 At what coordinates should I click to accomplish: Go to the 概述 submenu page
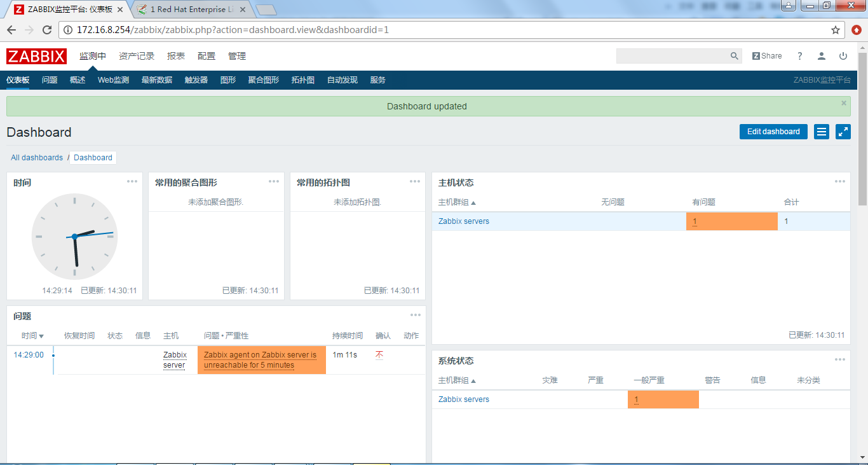coord(78,80)
